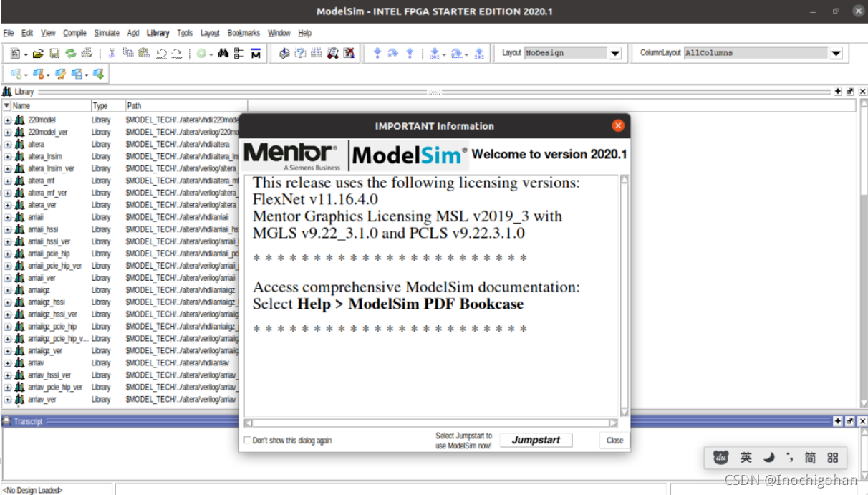Expand the altera_mf library tree node
This screenshot has width=868, height=495.
[8, 181]
